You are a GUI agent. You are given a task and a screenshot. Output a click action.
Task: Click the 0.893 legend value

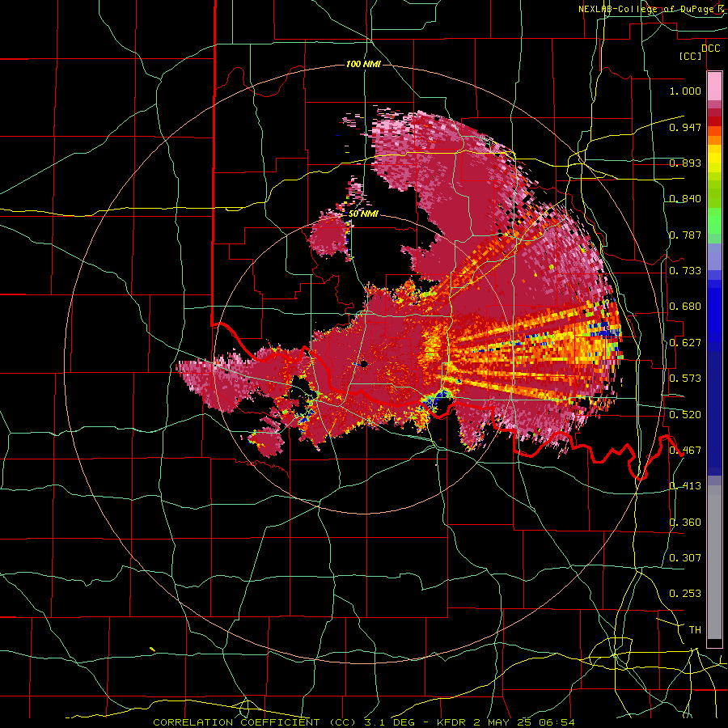tap(685, 163)
